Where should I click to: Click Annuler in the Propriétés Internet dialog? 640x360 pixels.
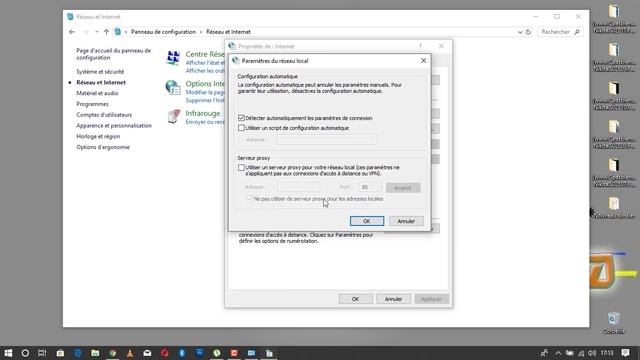(x=393, y=299)
